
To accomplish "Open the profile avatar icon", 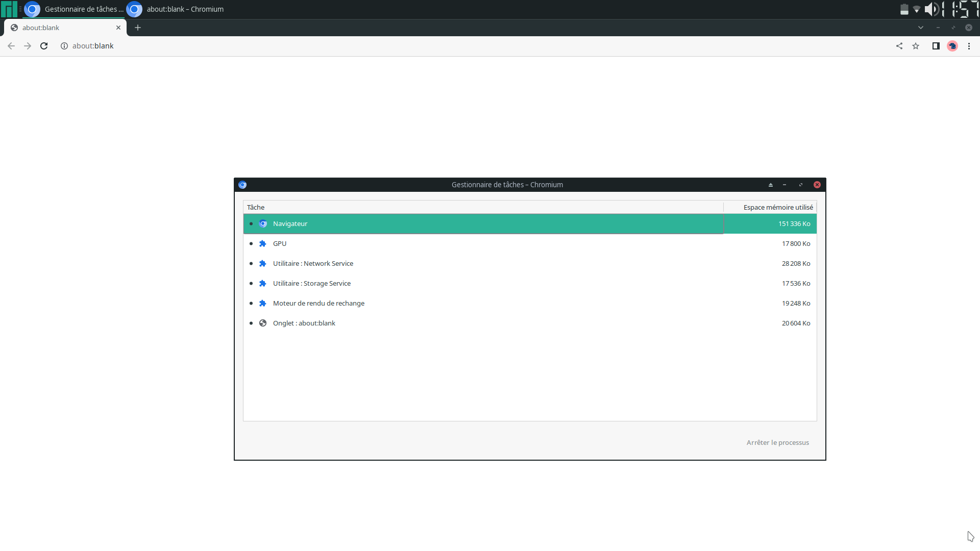I will coord(952,46).
